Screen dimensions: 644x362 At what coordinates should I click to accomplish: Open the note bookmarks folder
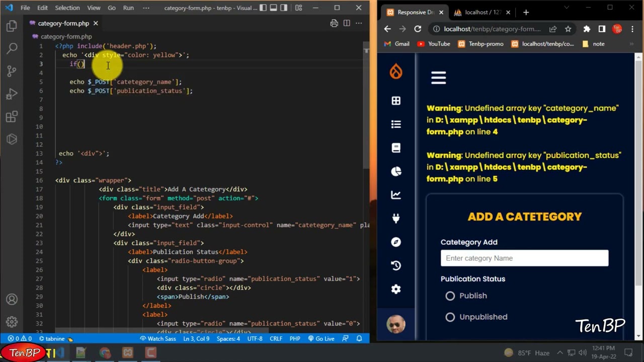[593, 44]
